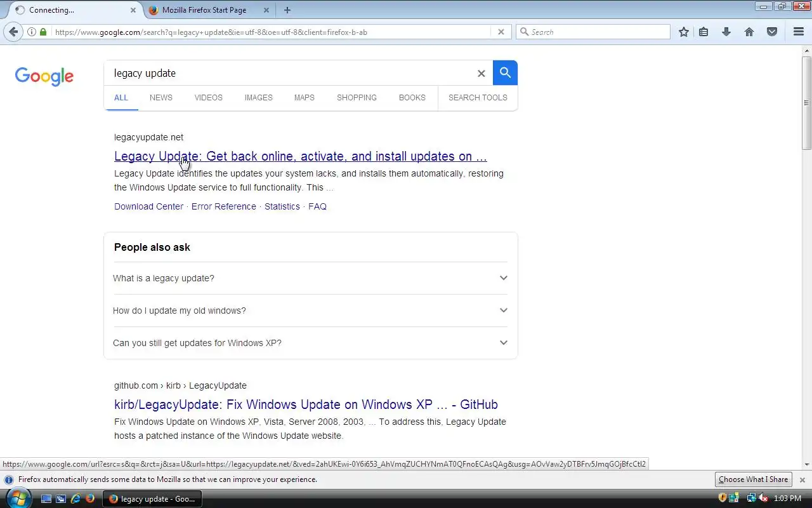Image resolution: width=812 pixels, height=508 pixels.
Task: Dismiss the Firefox data notification bar
Action: point(802,480)
